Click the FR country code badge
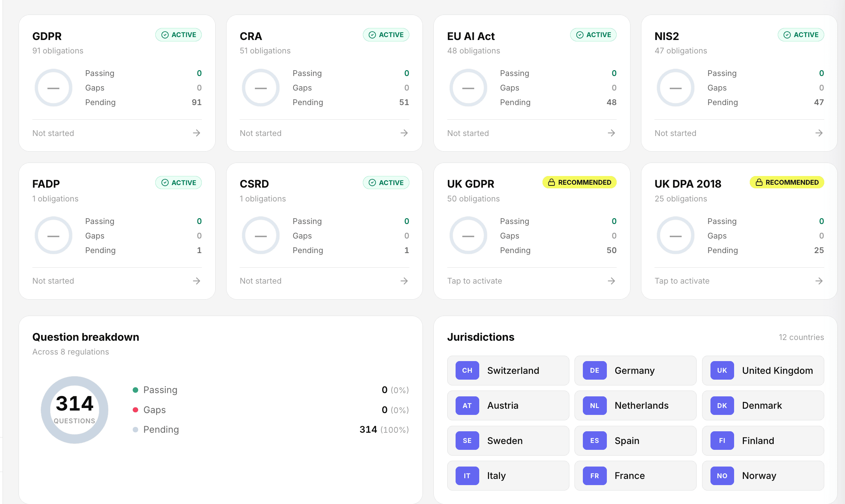This screenshot has width=845, height=504. 594,476
